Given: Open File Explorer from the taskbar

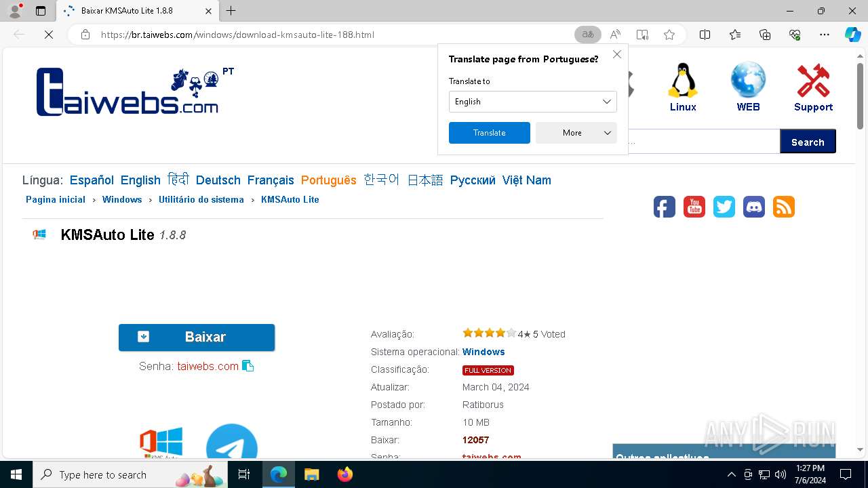Looking at the screenshot, I should (x=312, y=474).
